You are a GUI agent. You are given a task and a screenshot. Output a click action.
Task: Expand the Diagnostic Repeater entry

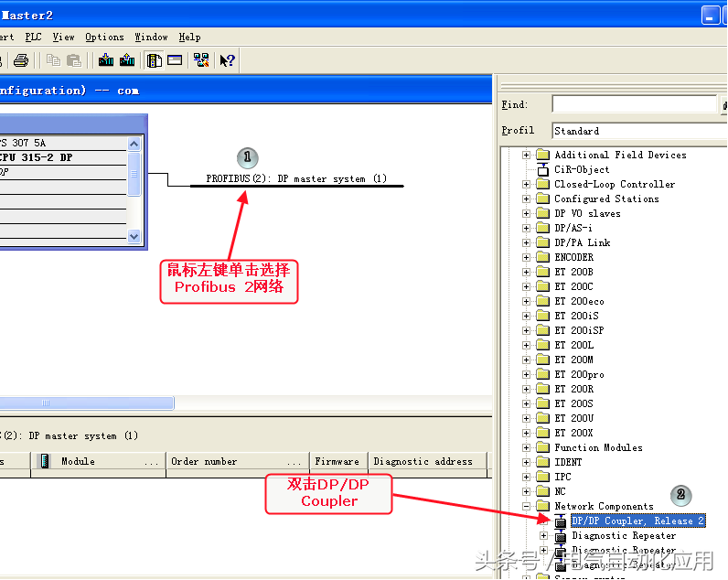pos(543,535)
